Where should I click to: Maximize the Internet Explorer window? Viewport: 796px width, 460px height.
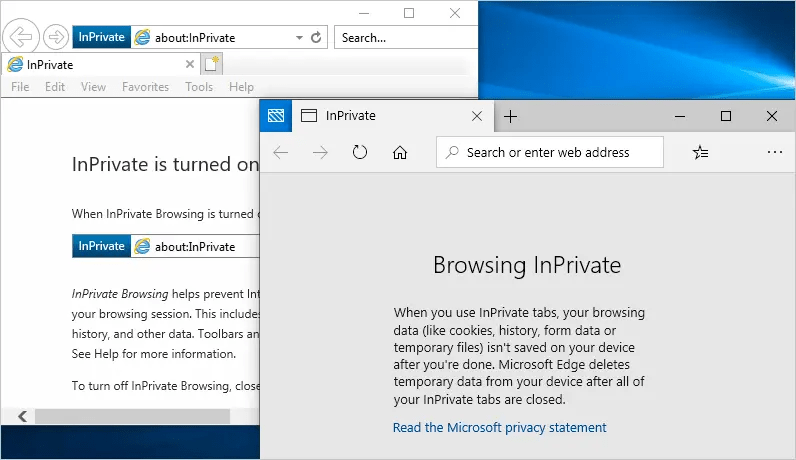click(x=409, y=13)
